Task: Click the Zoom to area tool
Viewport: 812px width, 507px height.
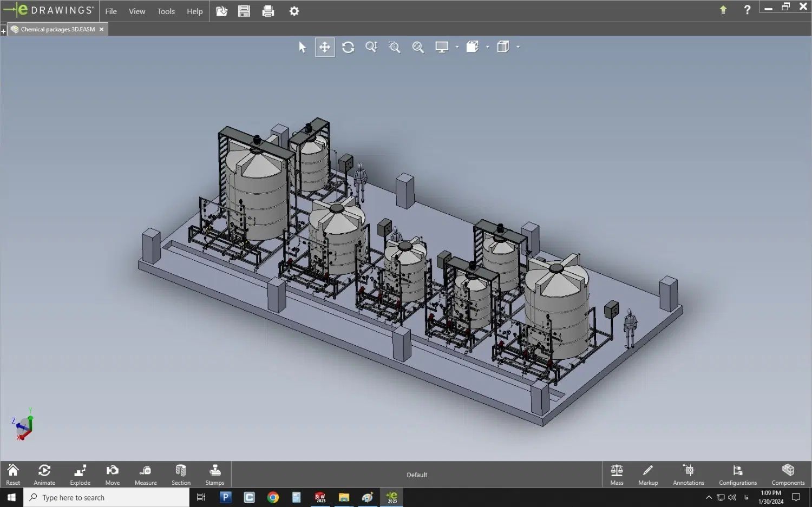Action: pos(395,47)
